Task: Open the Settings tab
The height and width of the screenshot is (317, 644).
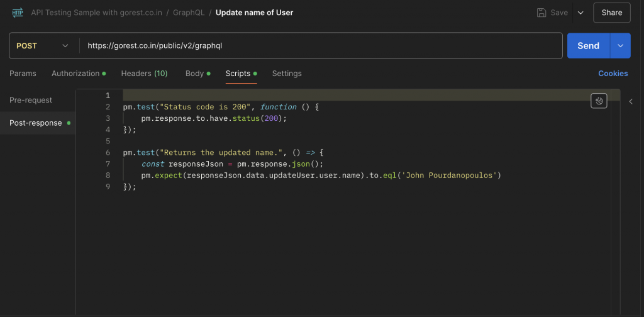Action: tap(287, 74)
